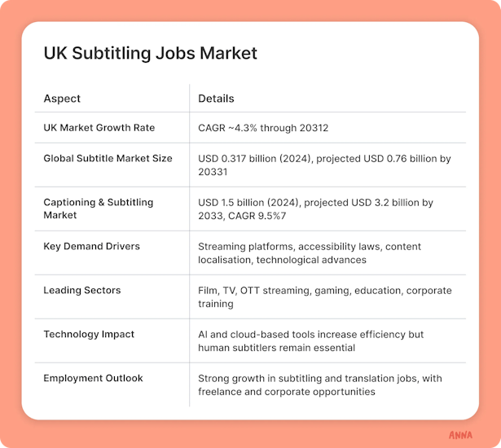Screen dimensions: 501x448
Task: Click the CAGR ~4.3% through 2031 text
Action: click(x=263, y=128)
